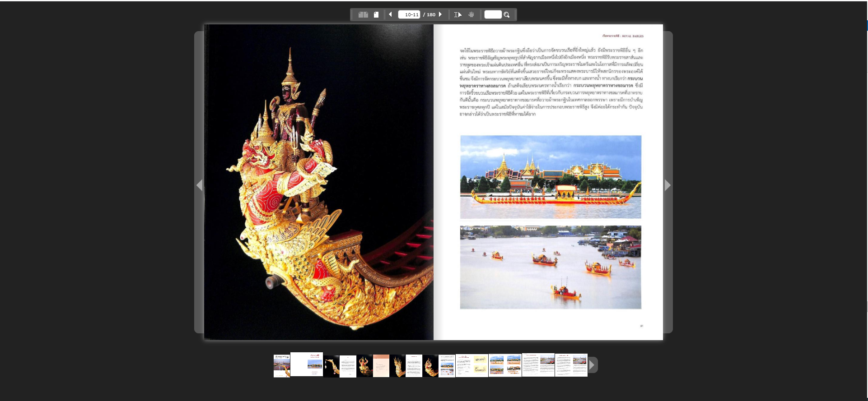
Task: Click the magnifier search icon
Action: (x=507, y=15)
